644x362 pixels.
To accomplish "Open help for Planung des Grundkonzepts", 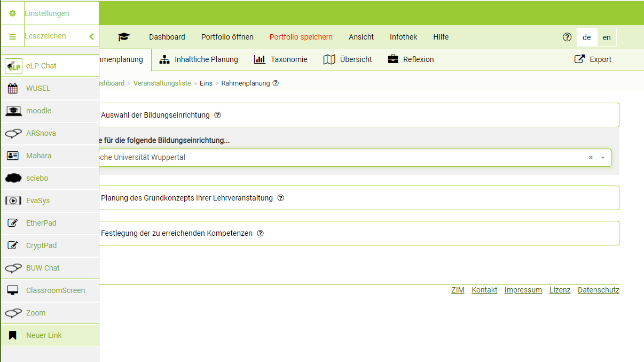I will coord(280,198).
